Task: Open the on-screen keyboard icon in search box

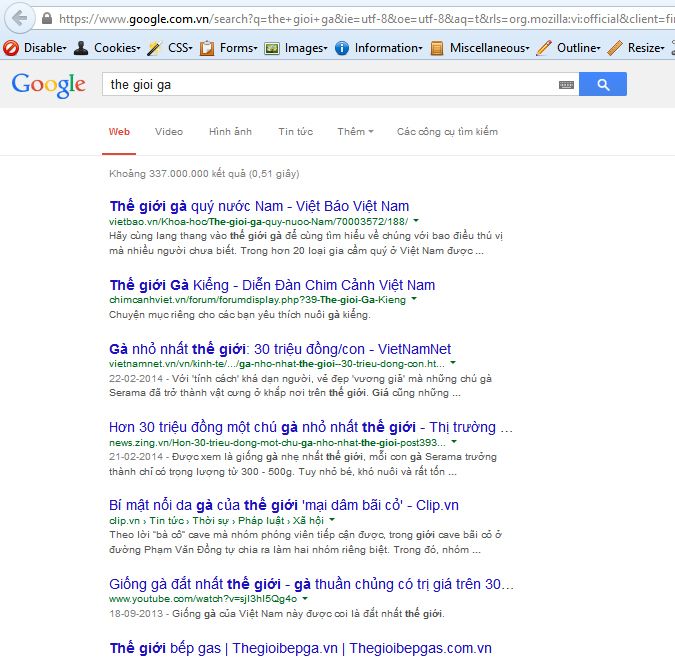Action: point(566,85)
